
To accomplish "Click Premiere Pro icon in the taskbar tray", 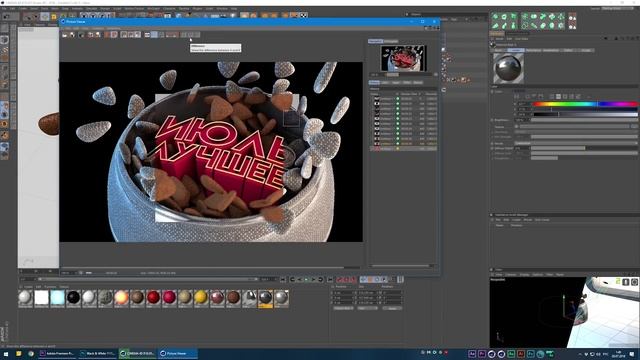I will 482,354.
